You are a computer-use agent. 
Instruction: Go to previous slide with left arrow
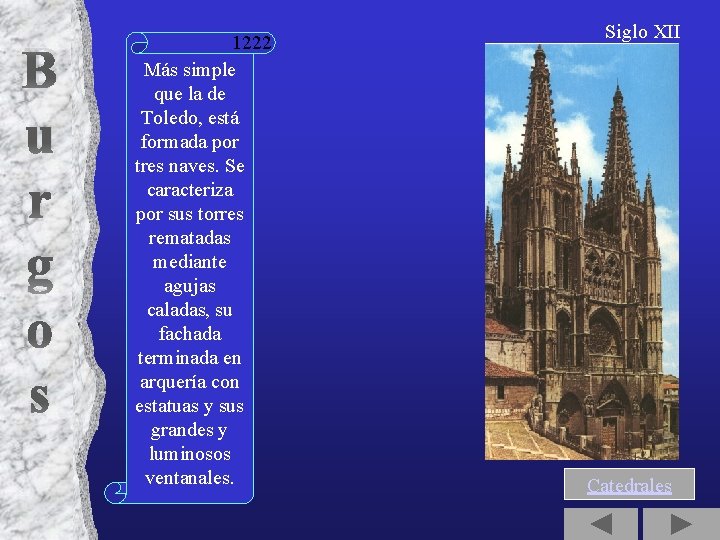[601, 524]
